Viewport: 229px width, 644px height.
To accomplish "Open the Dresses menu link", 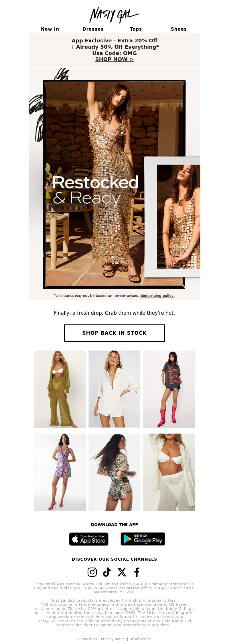I will pos(93,29).
